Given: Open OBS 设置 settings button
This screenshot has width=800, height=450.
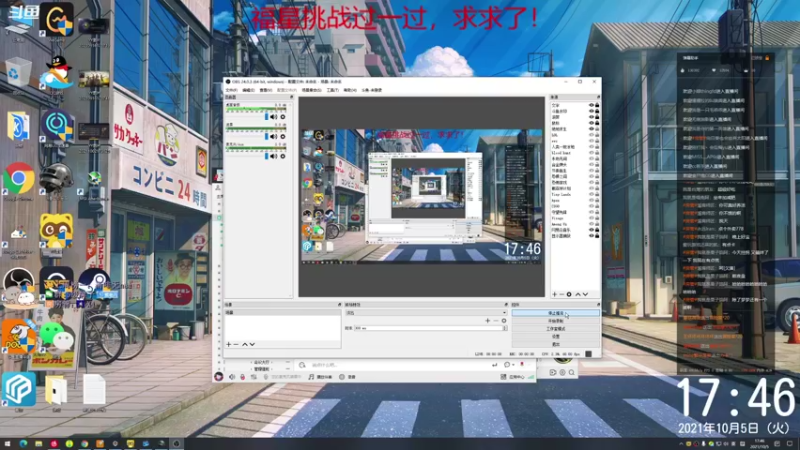Looking at the screenshot, I should [556, 337].
